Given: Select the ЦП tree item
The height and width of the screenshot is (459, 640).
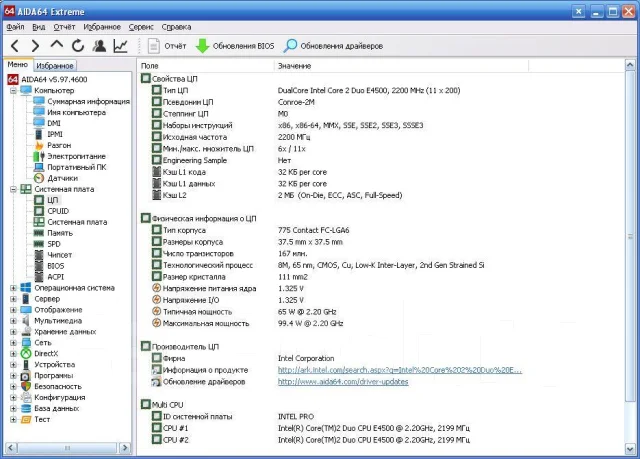Looking at the screenshot, I should coord(53,200).
